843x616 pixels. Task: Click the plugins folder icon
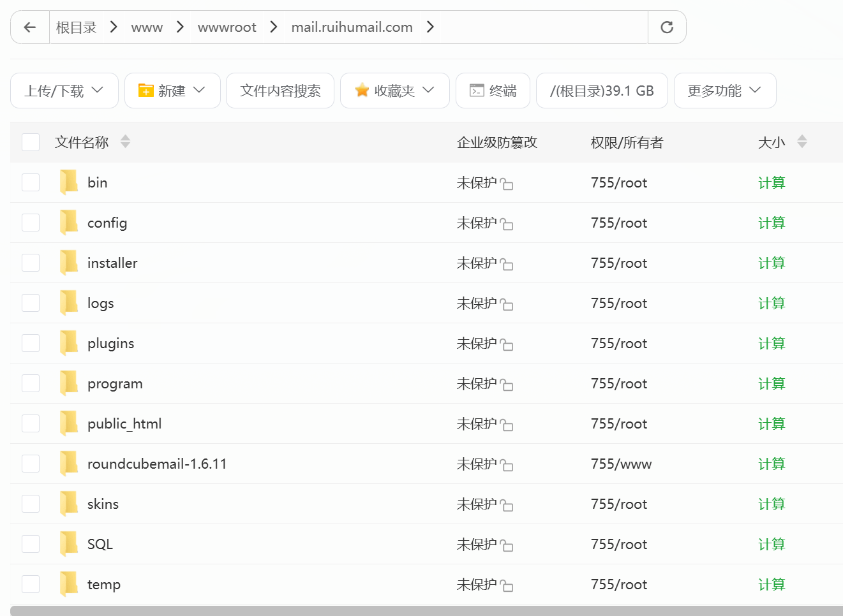click(68, 343)
